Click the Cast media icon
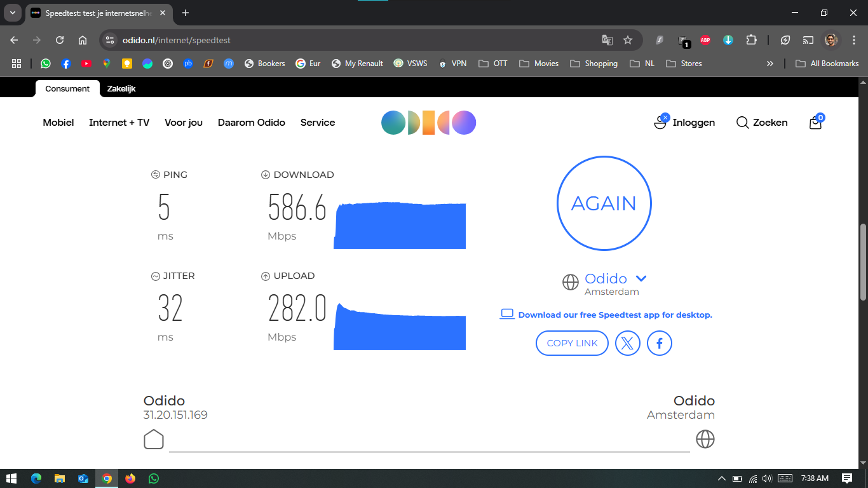Viewport: 868px width, 488px height. tap(808, 40)
